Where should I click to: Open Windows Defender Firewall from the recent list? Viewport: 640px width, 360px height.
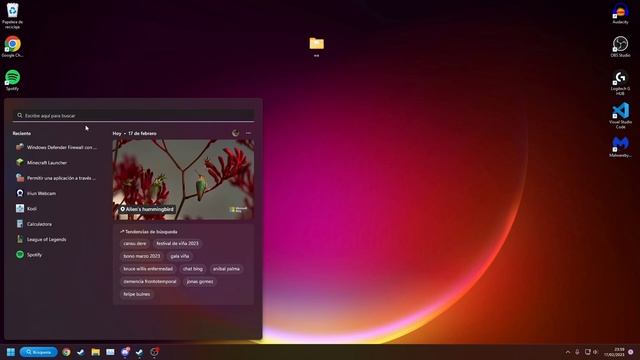[x=57, y=147]
